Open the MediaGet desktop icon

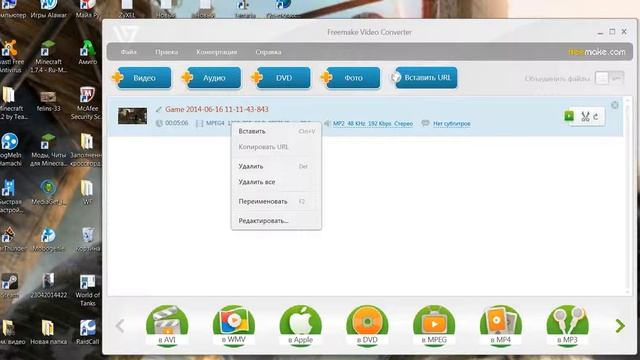(48, 192)
